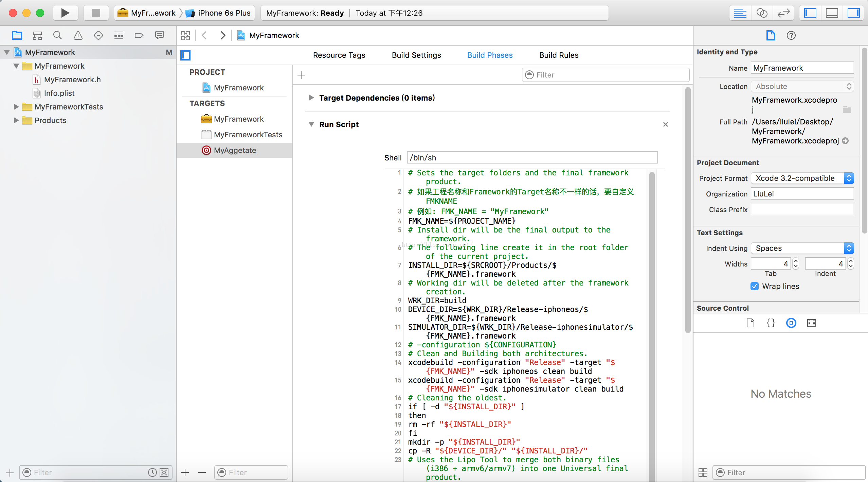Image resolution: width=868 pixels, height=482 pixels.
Task: Open the Code Snippet library
Action: pyautogui.click(x=771, y=323)
